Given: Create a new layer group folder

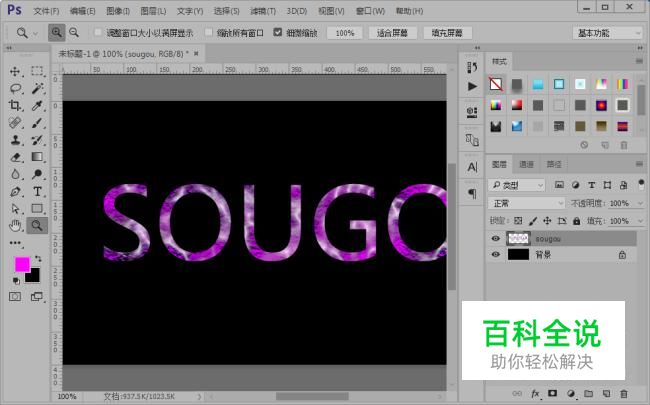Looking at the screenshot, I should click(x=589, y=393).
